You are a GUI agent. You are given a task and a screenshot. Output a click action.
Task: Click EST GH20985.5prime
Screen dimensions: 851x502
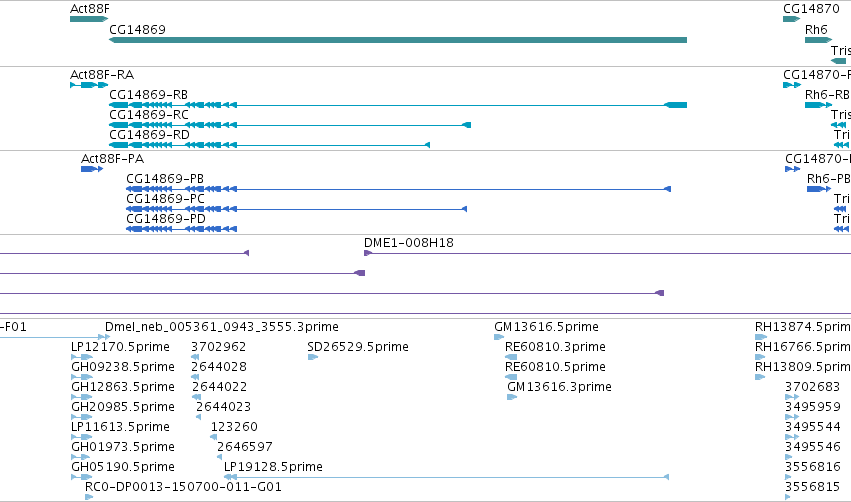pos(123,406)
